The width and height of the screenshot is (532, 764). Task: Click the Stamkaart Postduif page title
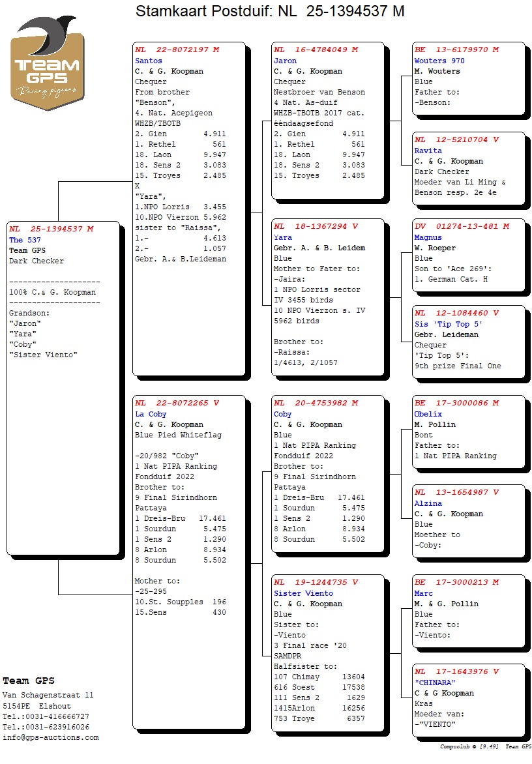(270, 11)
